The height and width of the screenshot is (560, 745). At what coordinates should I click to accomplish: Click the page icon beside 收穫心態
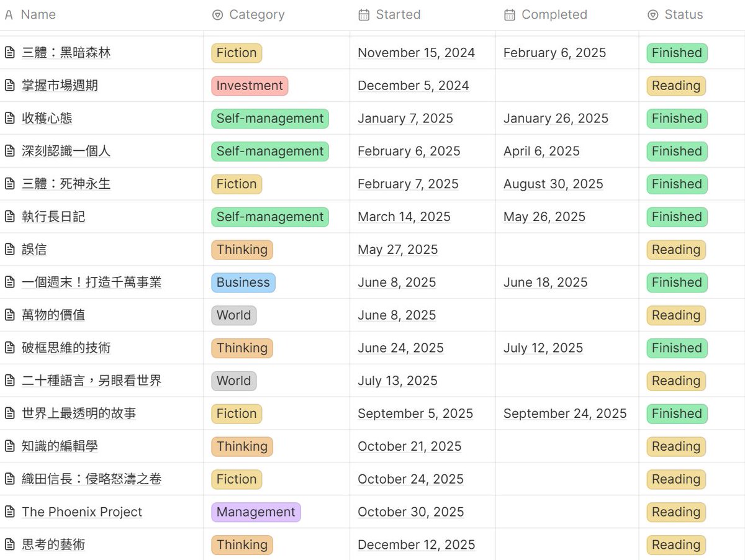9,119
